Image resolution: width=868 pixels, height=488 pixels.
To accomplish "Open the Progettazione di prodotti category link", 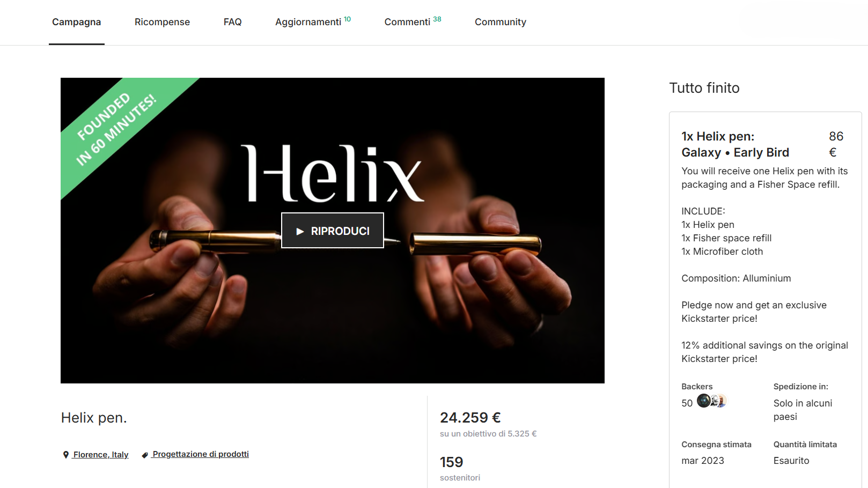I will coord(201,454).
